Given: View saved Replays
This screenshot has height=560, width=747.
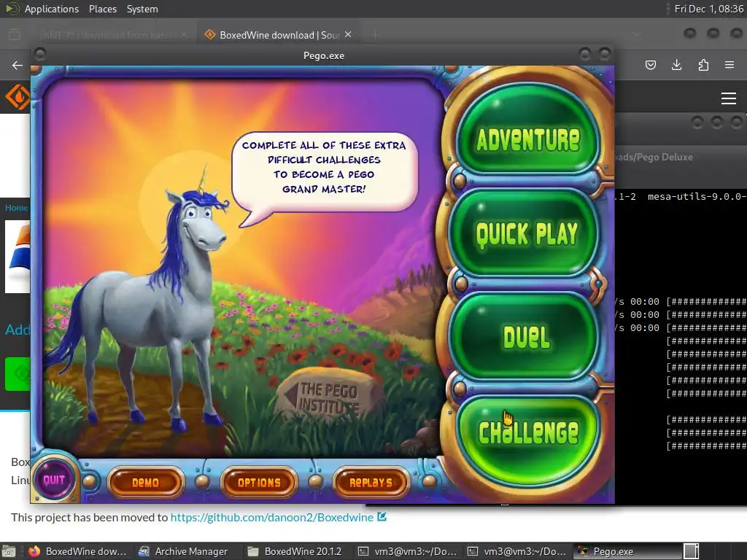Looking at the screenshot, I should pos(371,483).
